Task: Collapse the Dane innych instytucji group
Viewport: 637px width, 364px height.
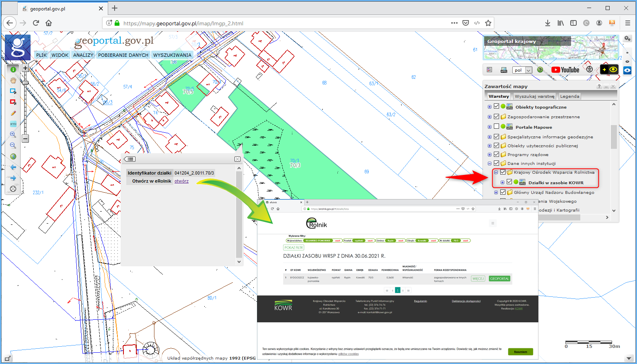Action: (489, 164)
